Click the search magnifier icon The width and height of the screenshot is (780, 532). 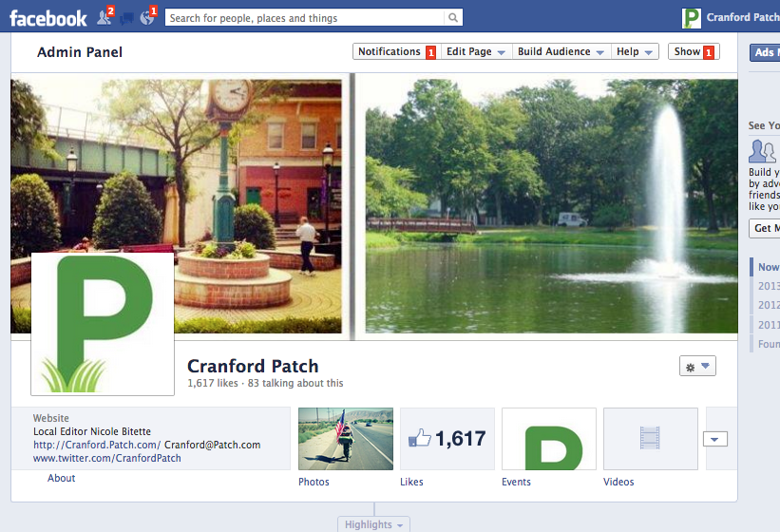click(453, 18)
